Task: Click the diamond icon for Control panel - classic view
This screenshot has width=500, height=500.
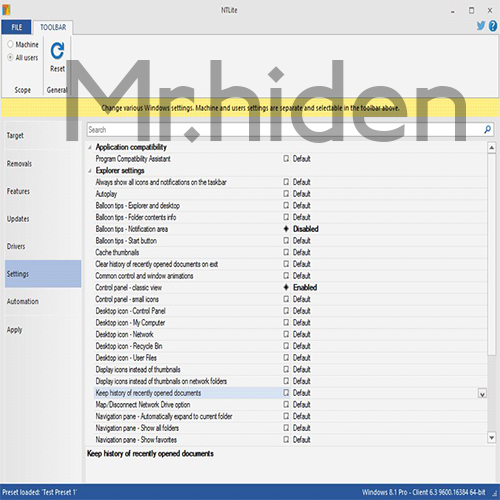Action: [x=286, y=287]
